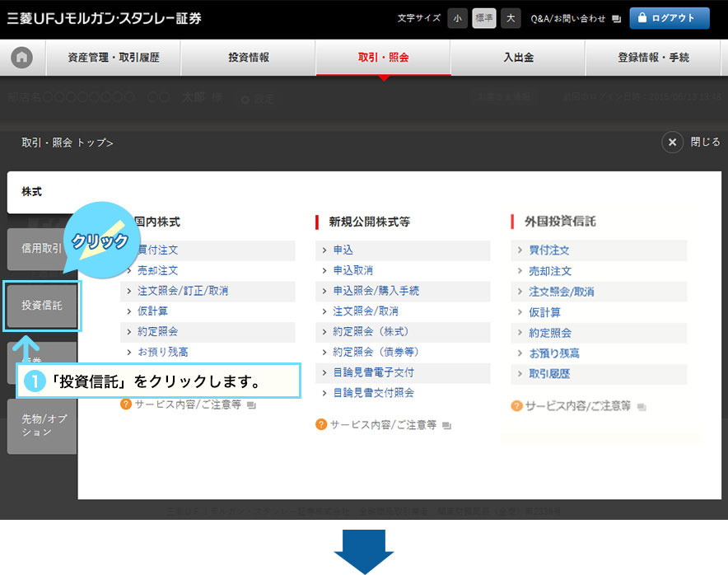Image resolution: width=728 pixels, height=575 pixels.
Task: Select 取引・照会 menu
Action: tap(383, 58)
